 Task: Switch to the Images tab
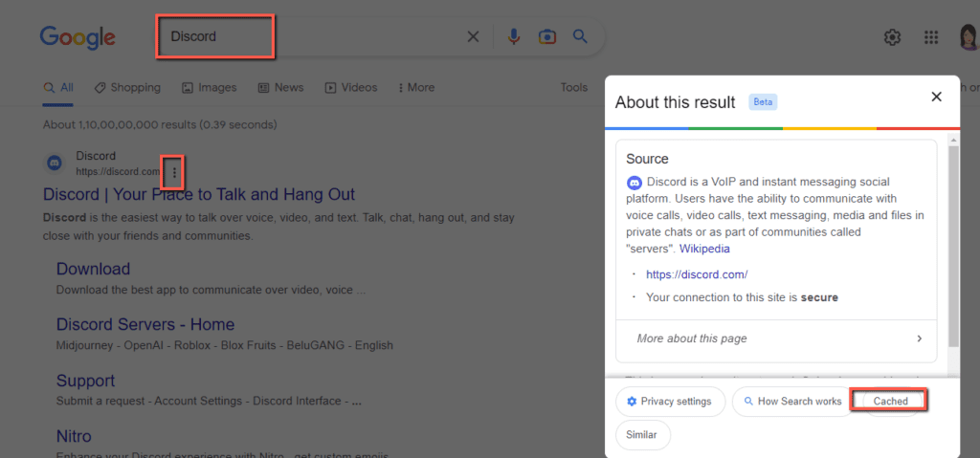[210, 87]
